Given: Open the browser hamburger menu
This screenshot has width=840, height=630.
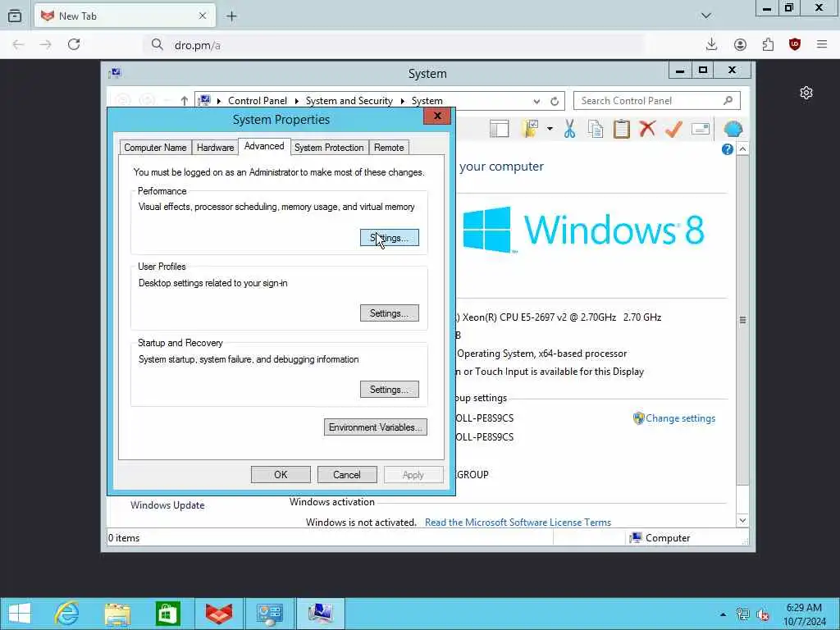Looking at the screenshot, I should tap(822, 44).
